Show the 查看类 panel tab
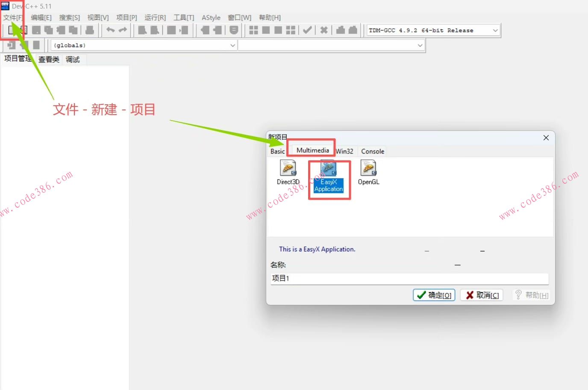This screenshot has height=390, width=588. pyautogui.click(x=49, y=59)
